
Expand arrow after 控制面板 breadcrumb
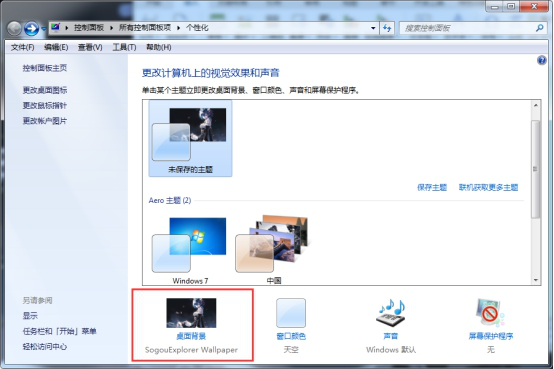pyautogui.click(x=111, y=28)
